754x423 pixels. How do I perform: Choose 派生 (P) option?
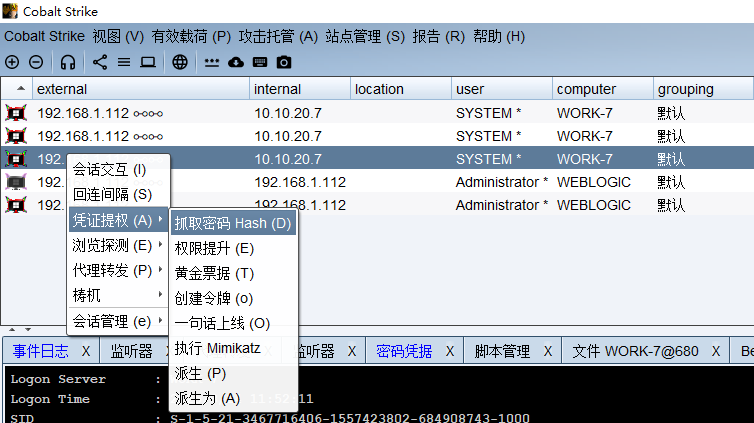pyautogui.click(x=233, y=373)
